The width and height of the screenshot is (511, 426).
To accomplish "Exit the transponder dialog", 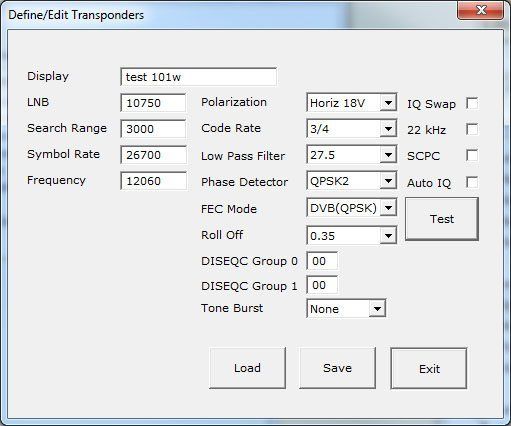I will pos(429,368).
